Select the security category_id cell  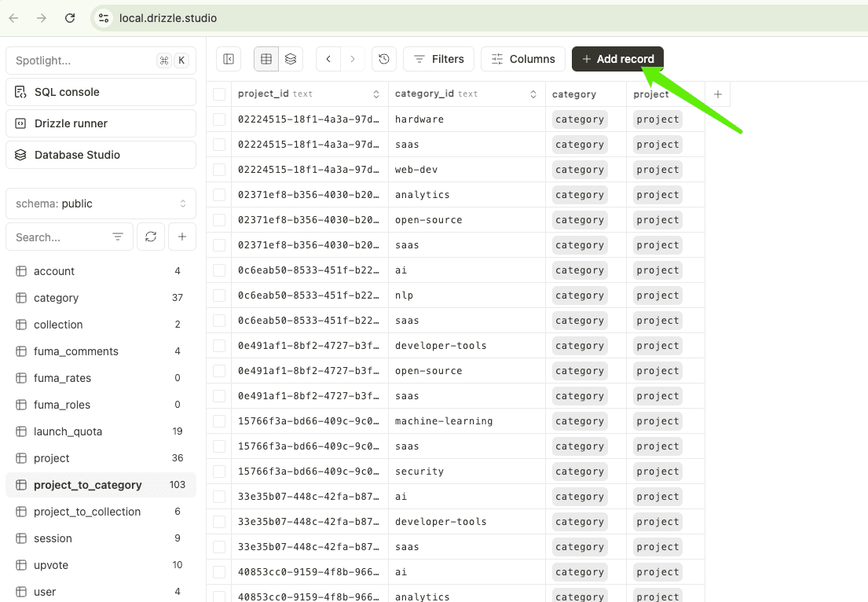(x=467, y=472)
